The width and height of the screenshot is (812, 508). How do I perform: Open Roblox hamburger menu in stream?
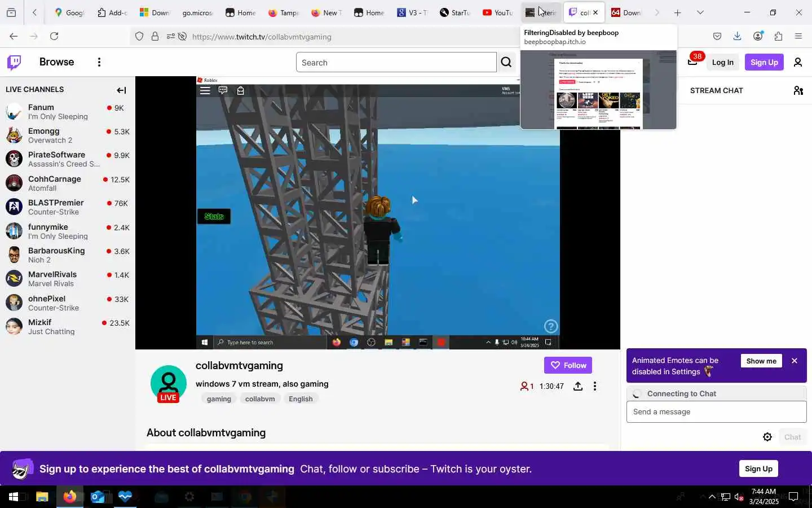click(x=205, y=90)
